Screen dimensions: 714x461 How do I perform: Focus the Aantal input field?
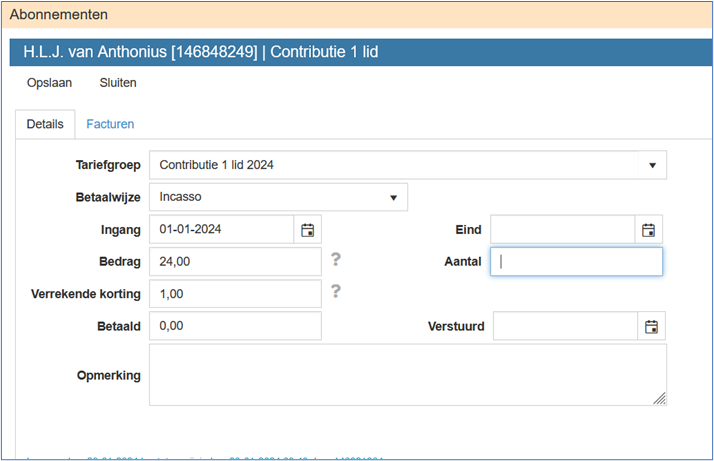(576, 261)
